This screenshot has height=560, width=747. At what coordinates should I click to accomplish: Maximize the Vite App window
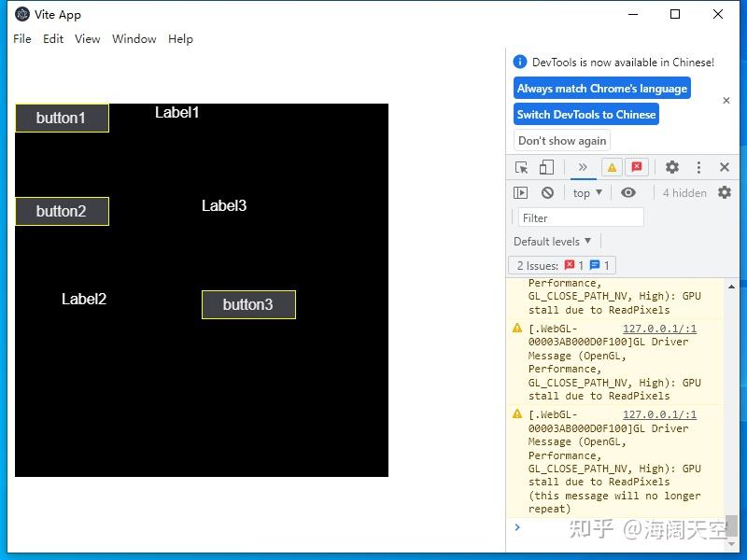tap(675, 14)
